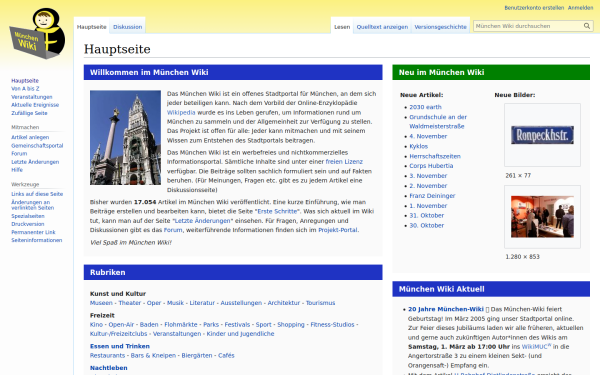Open the Tourismus category

click(x=320, y=303)
